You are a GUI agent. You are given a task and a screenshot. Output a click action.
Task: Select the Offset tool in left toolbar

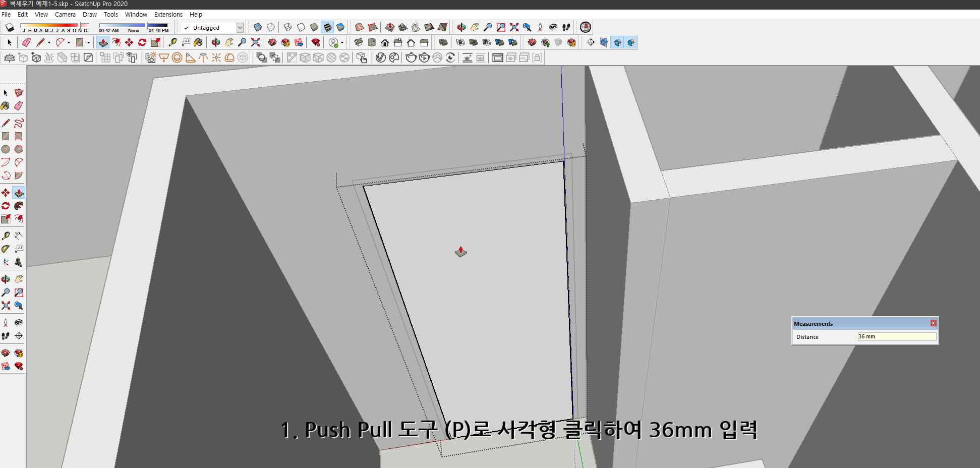(x=19, y=219)
